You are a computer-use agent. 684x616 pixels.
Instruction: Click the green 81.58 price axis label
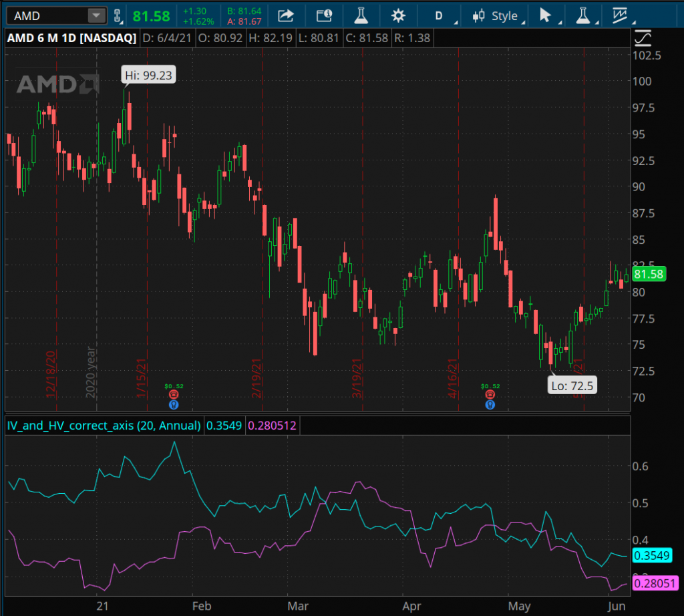(x=649, y=274)
